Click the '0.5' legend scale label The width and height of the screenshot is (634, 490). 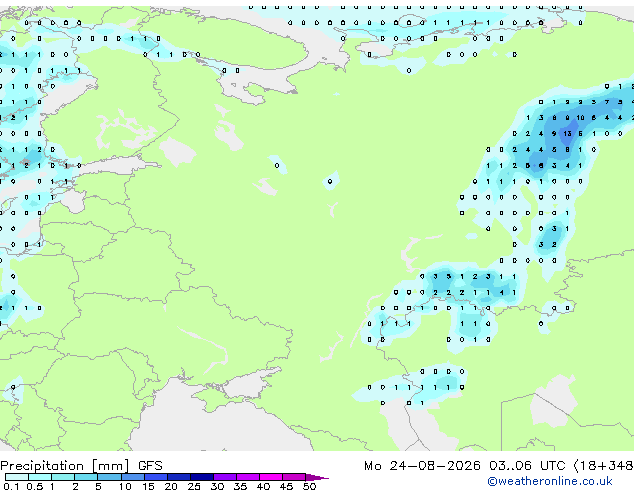35,486
